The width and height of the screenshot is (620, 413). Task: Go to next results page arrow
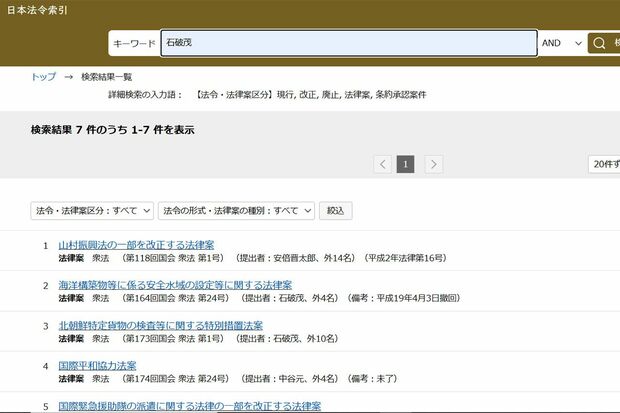(x=434, y=164)
